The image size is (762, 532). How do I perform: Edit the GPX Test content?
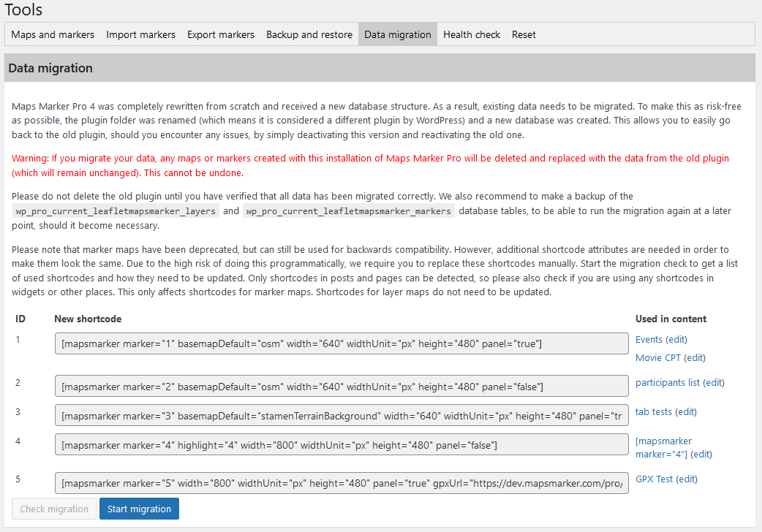[687, 479]
